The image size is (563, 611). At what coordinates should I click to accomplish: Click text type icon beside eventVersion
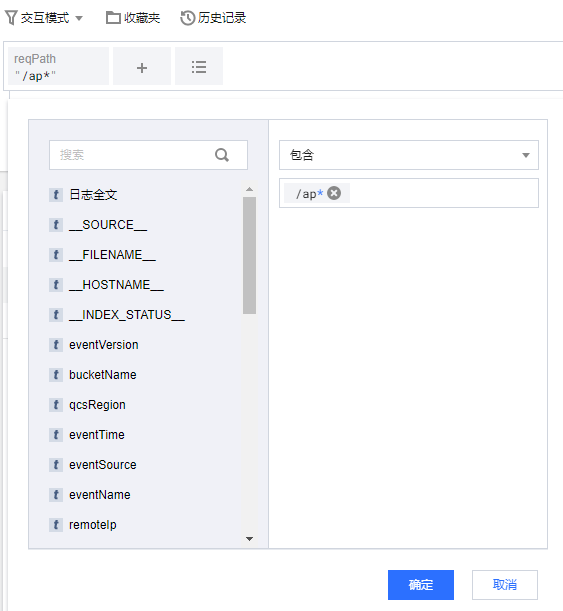(x=56, y=345)
